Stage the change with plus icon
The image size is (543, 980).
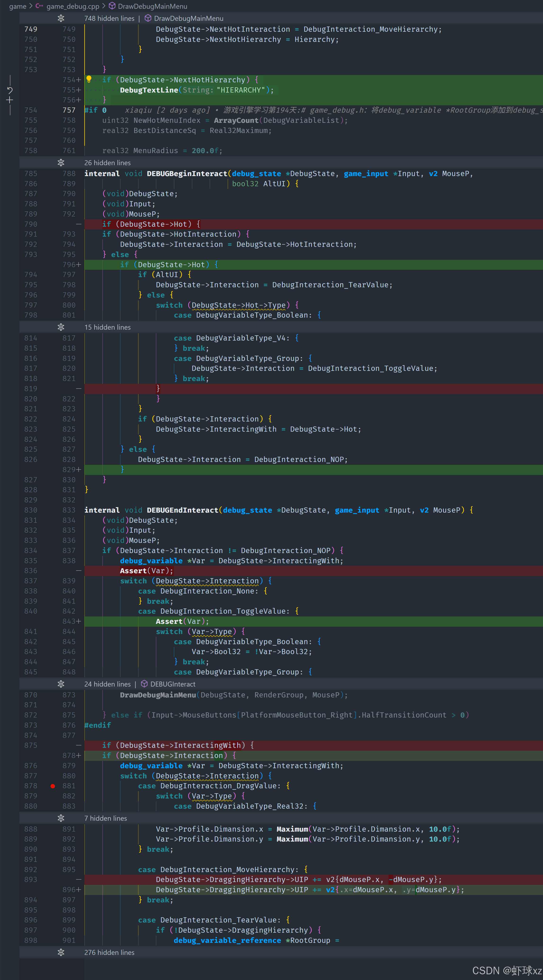pyautogui.click(x=10, y=100)
